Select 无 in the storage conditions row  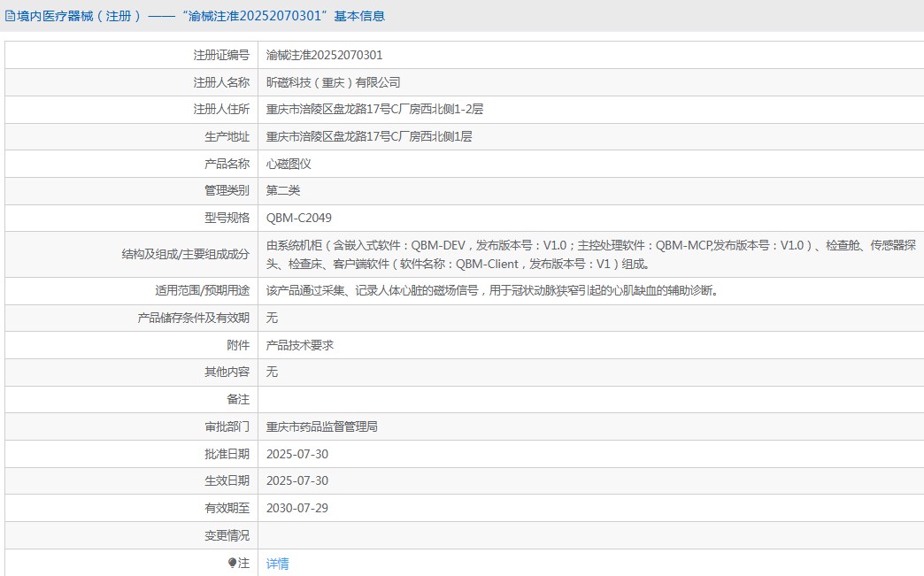pos(272,318)
